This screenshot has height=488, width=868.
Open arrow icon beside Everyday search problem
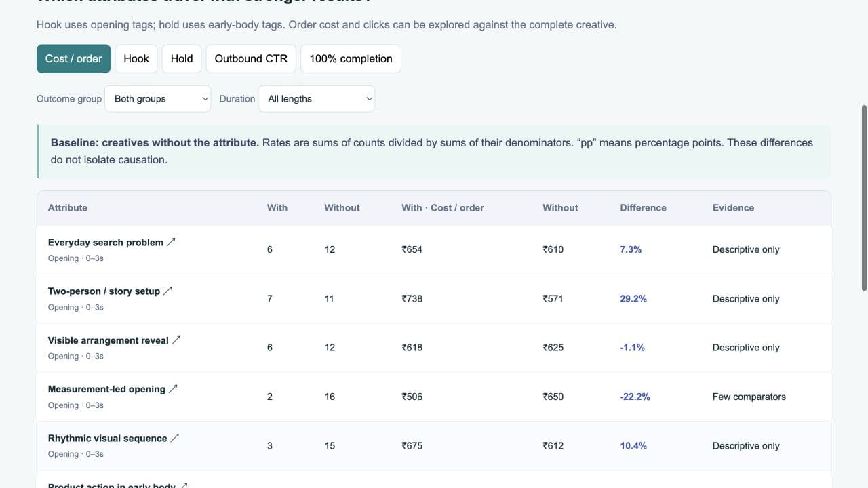tap(172, 242)
